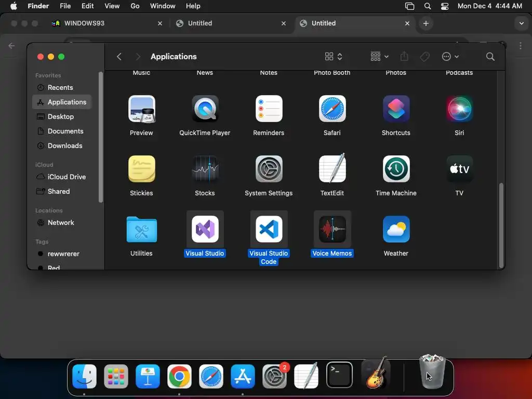Viewport: 532px width, 399px height.
Task: Open the Go menu
Action: pos(135,6)
